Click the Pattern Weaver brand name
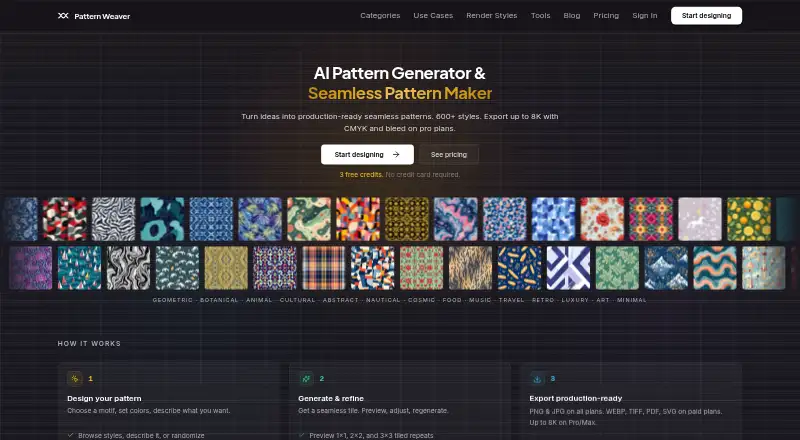800x440 pixels. (102, 16)
